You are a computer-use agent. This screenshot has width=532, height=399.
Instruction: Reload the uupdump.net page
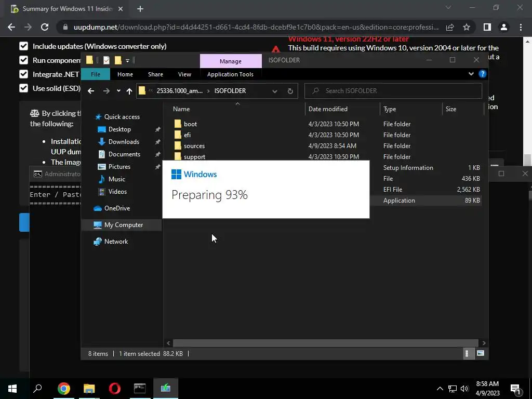pyautogui.click(x=45, y=27)
